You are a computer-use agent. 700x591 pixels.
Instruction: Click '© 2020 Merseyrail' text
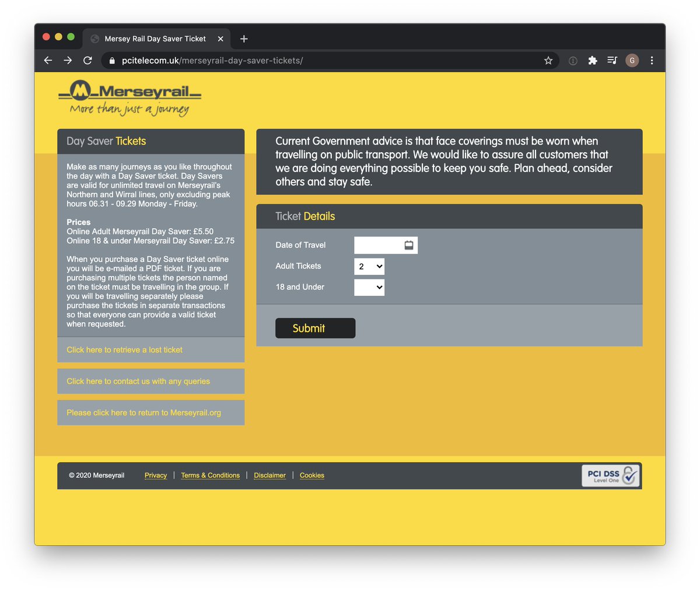[x=96, y=475]
